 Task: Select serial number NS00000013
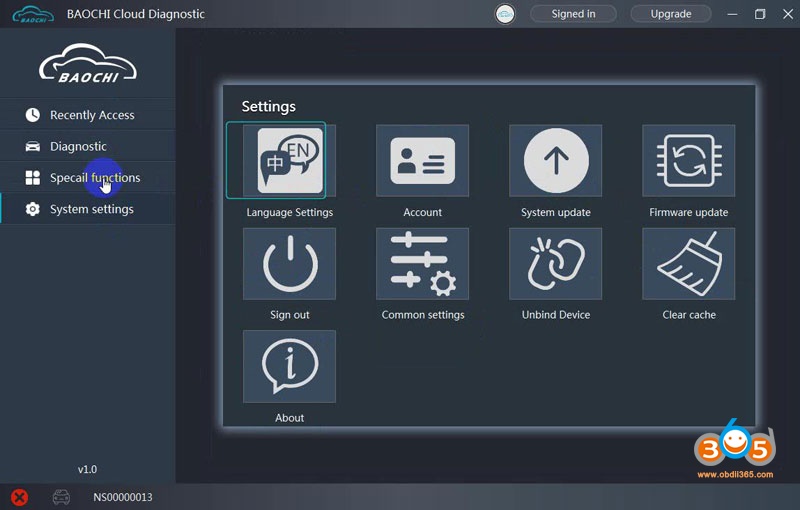pos(122,497)
